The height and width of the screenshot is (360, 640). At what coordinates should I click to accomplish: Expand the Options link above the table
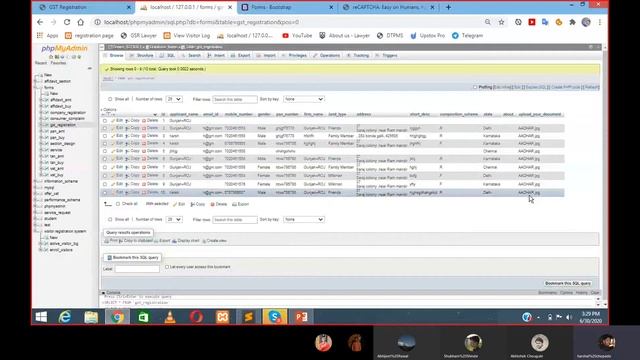[x=109, y=110]
